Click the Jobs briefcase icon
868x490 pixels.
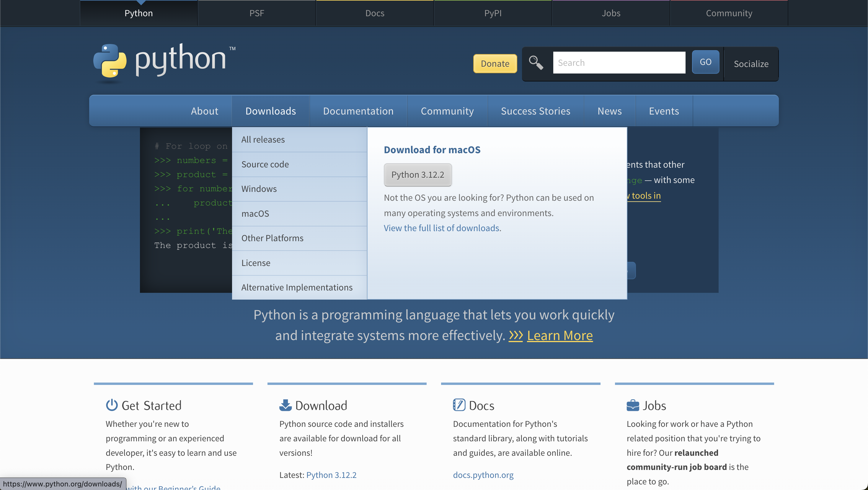(632, 405)
